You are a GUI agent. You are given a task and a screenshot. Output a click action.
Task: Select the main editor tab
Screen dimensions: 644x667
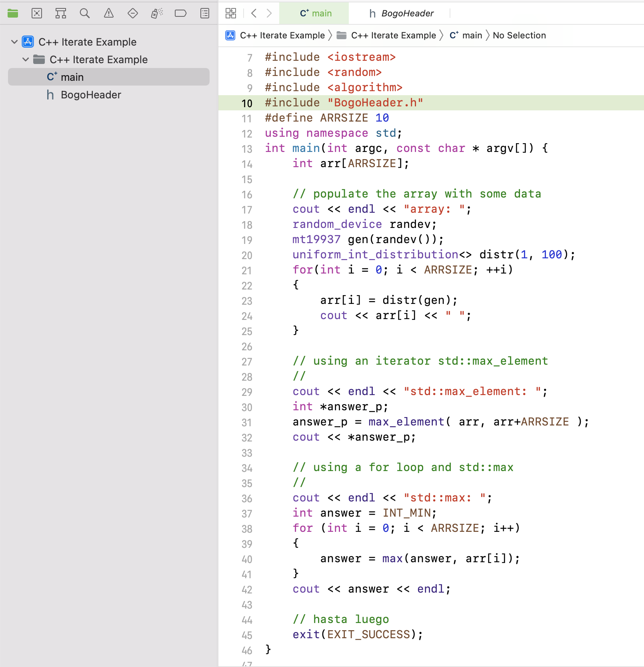pyautogui.click(x=315, y=14)
